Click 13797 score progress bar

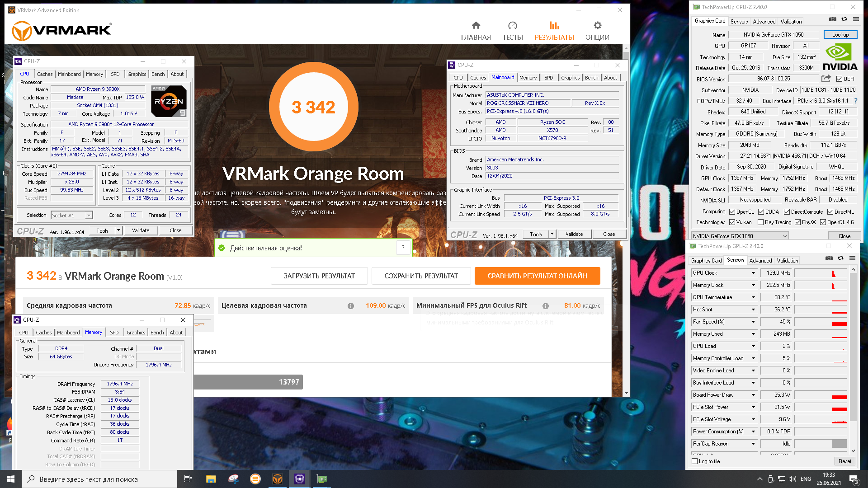(248, 382)
